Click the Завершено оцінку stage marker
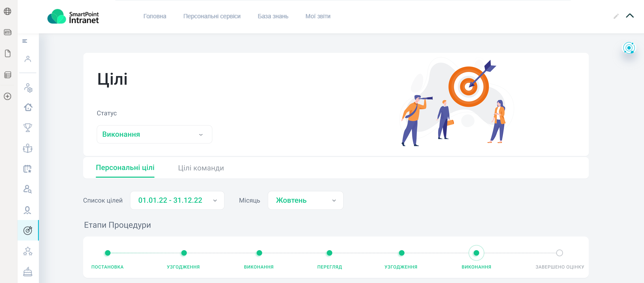Image resolution: width=644 pixels, height=283 pixels. click(x=559, y=253)
